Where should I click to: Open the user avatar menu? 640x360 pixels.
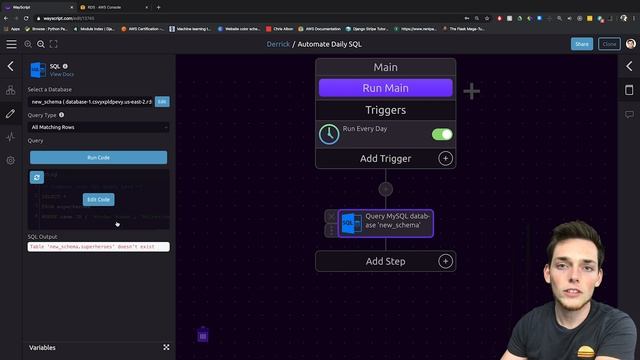631,44
